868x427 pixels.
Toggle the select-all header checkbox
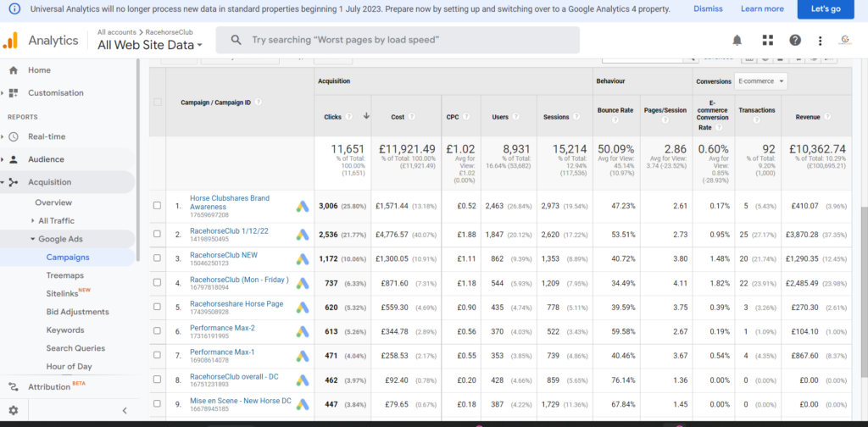tap(158, 103)
